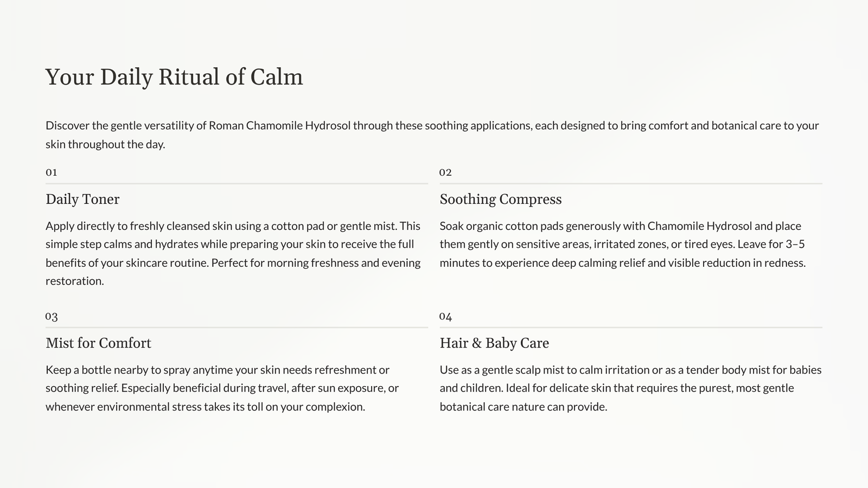Click the title 'Your Daily Ritual of Calm'
868x488 pixels.
(x=174, y=77)
